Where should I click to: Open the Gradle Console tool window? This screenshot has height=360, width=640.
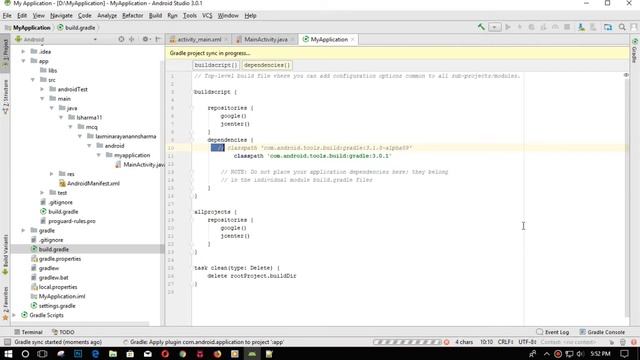[x=602, y=332]
